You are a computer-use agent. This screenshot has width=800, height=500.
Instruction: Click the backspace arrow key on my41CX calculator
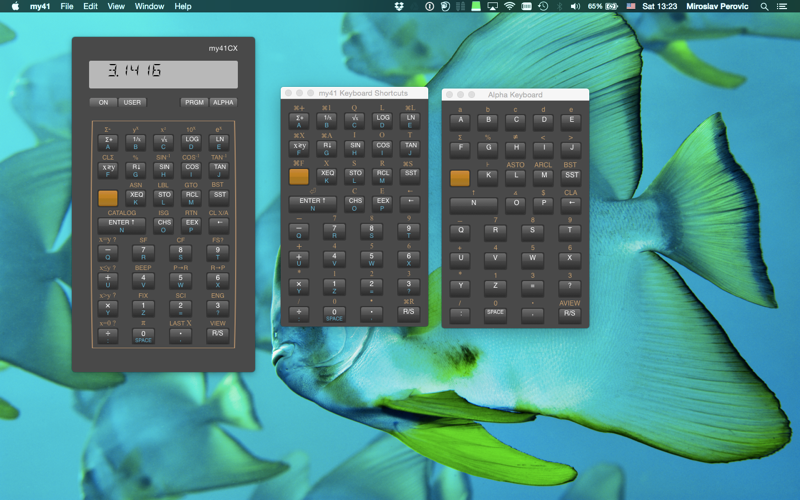pyautogui.click(x=219, y=226)
